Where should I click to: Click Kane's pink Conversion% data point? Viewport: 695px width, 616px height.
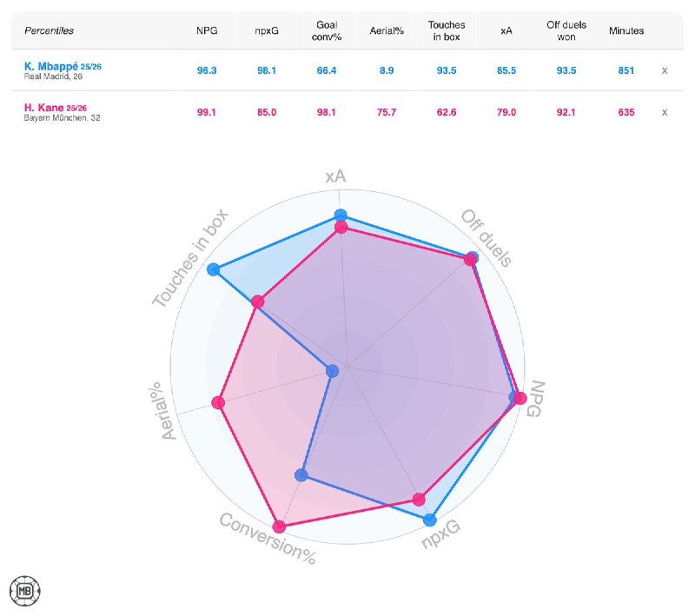click(279, 527)
